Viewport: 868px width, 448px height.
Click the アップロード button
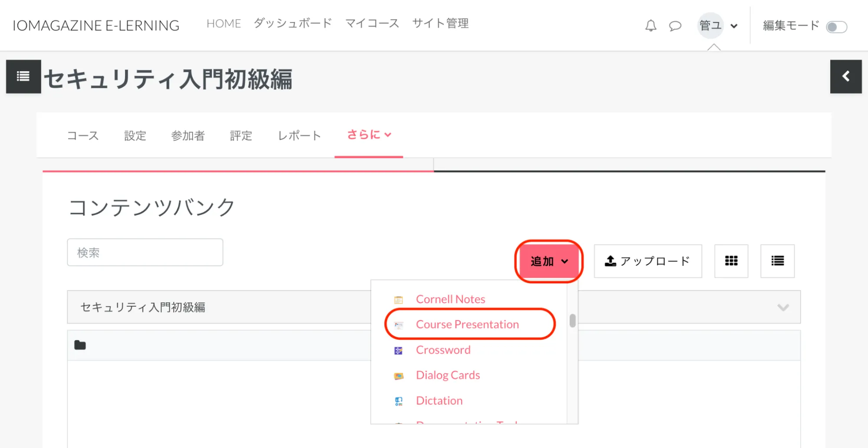(647, 261)
